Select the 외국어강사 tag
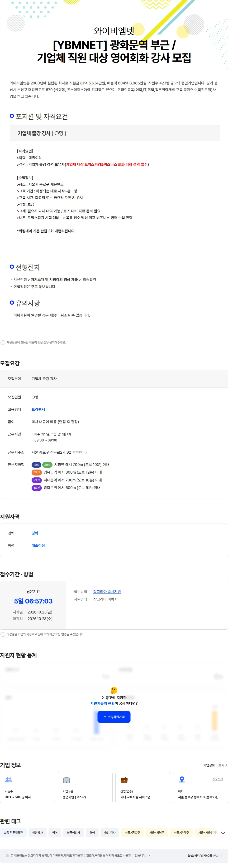Viewport: 228px width, 868px height. 73,833
